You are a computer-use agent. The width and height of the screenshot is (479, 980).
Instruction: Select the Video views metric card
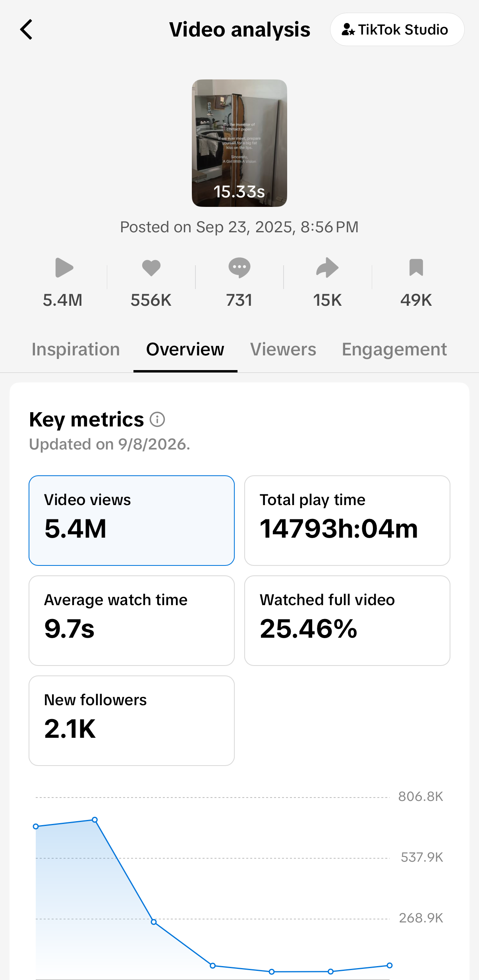point(131,521)
